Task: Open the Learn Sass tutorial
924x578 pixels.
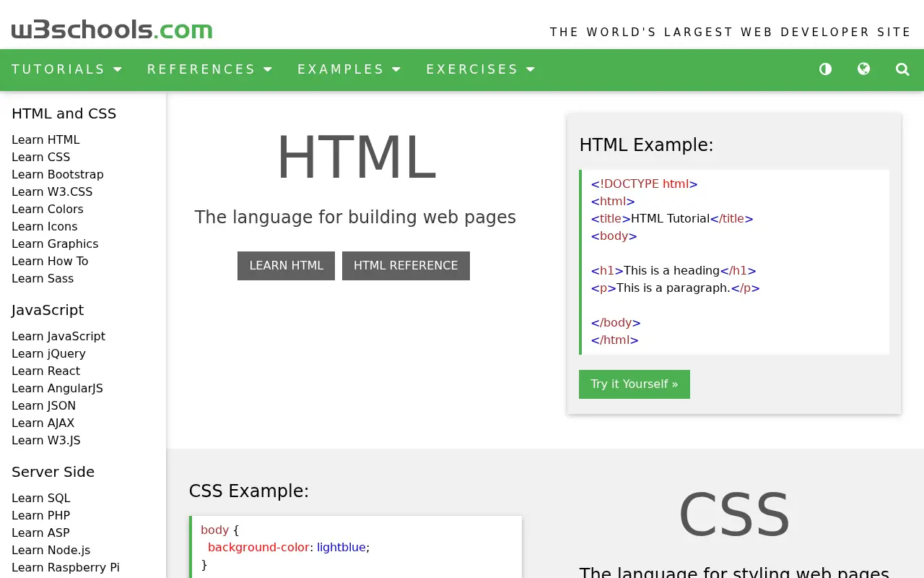Action: coord(43,279)
